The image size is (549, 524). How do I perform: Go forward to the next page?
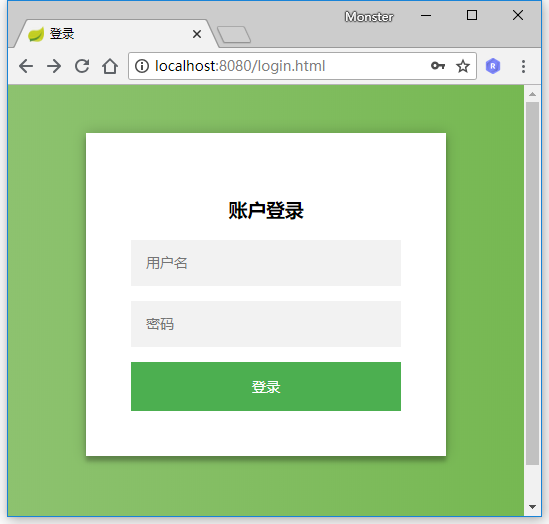(54, 66)
